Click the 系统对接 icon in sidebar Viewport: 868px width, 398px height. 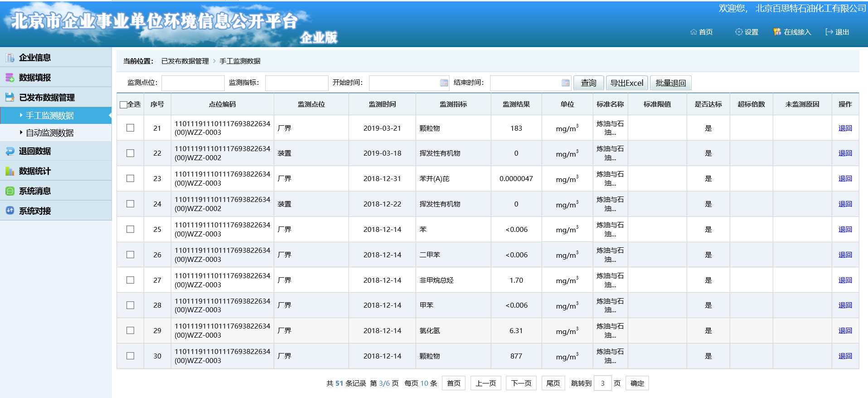[x=10, y=211]
